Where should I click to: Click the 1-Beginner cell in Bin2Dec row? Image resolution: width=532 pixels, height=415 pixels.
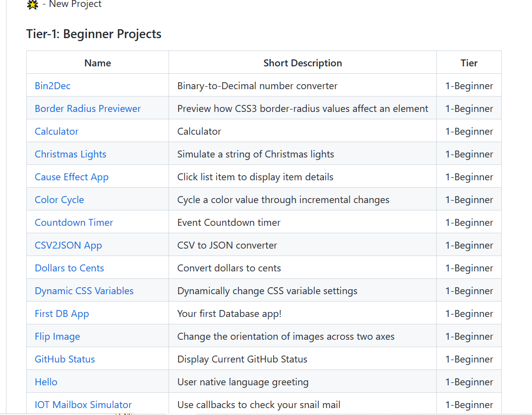[469, 86]
